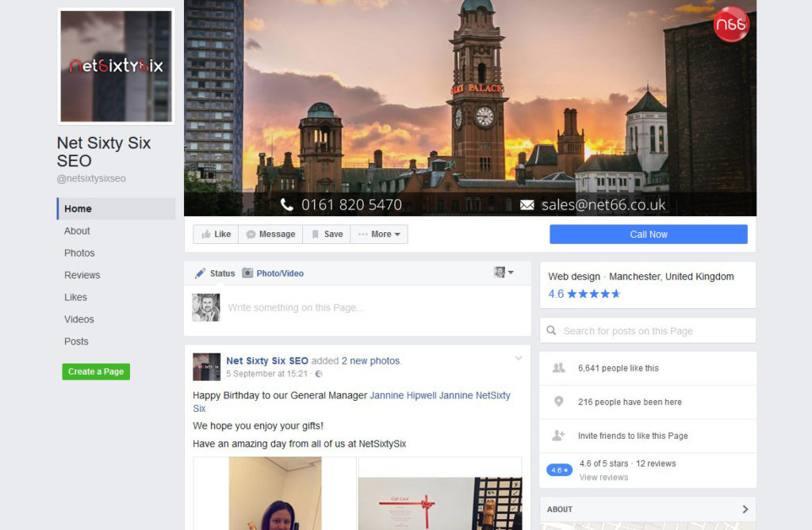Image resolution: width=812 pixels, height=530 pixels.
Task: Click the post's page avatar thumbnail
Action: [207, 367]
